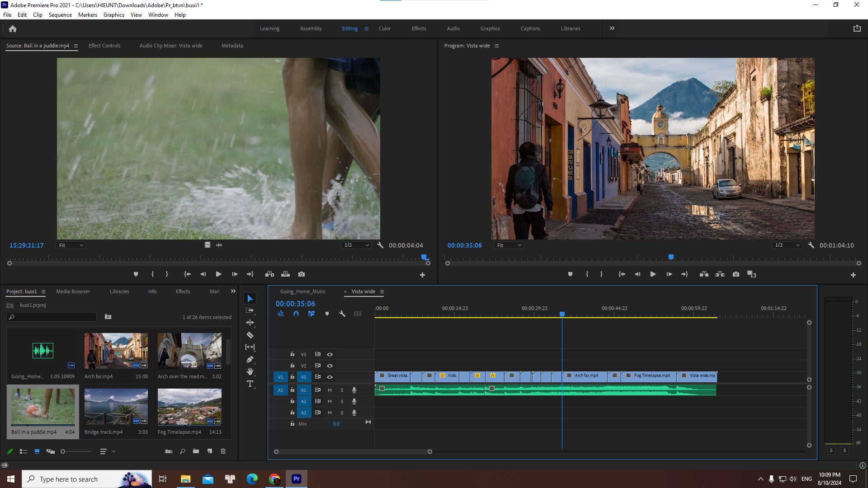This screenshot has height=488, width=868.
Task: Select the Type tool
Action: pyautogui.click(x=250, y=384)
